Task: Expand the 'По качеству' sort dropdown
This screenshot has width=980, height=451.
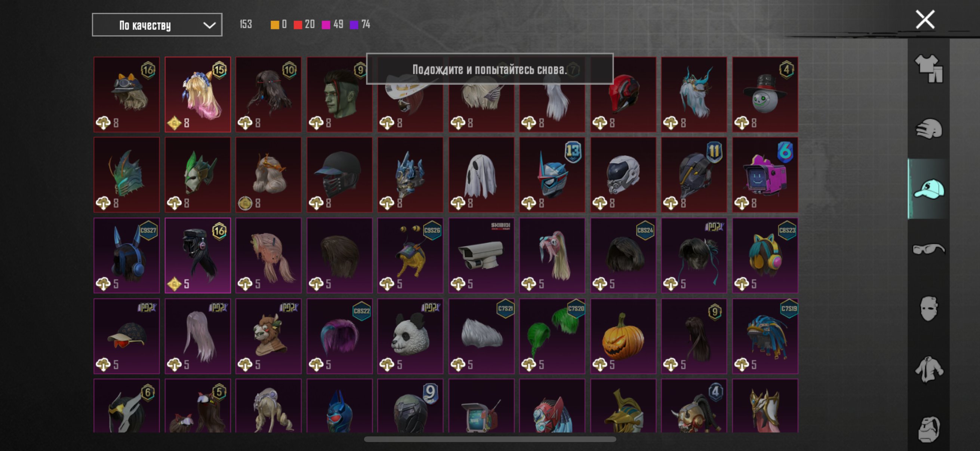Action: pos(157,25)
